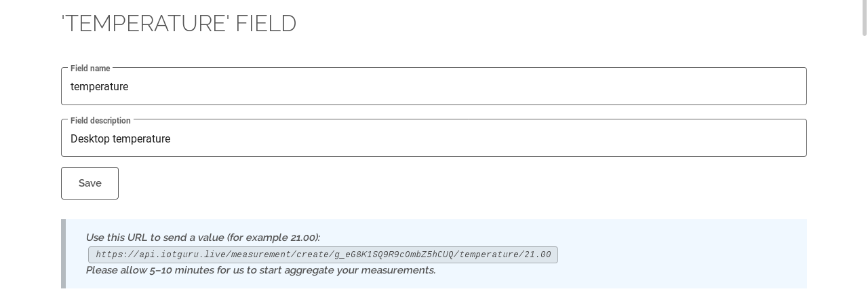Place cursor on the "temperature" field value
The width and height of the screenshot is (868, 302).
(100, 87)
